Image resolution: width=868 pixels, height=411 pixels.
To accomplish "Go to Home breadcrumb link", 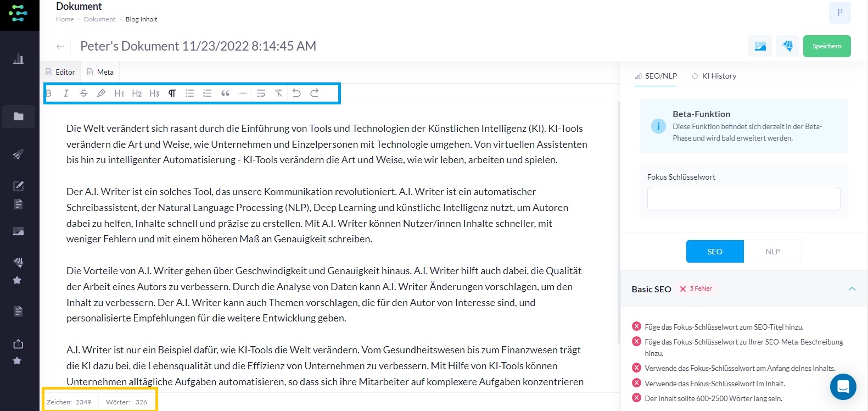I will 65,19.
